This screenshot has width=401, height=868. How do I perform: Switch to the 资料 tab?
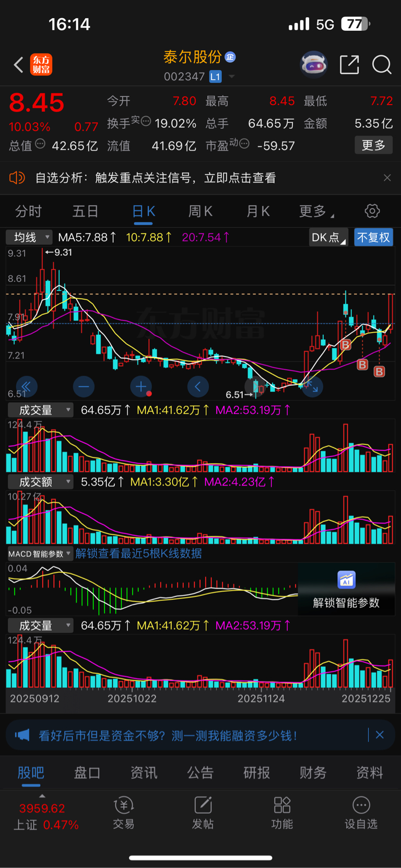pyautogui.click(x=370, y=773)
